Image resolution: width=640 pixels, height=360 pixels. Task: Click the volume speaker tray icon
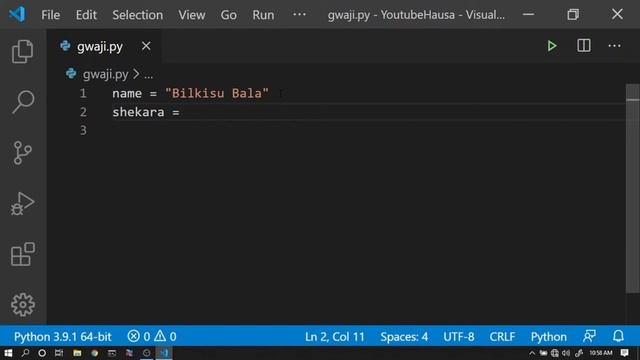pos(566,353)
